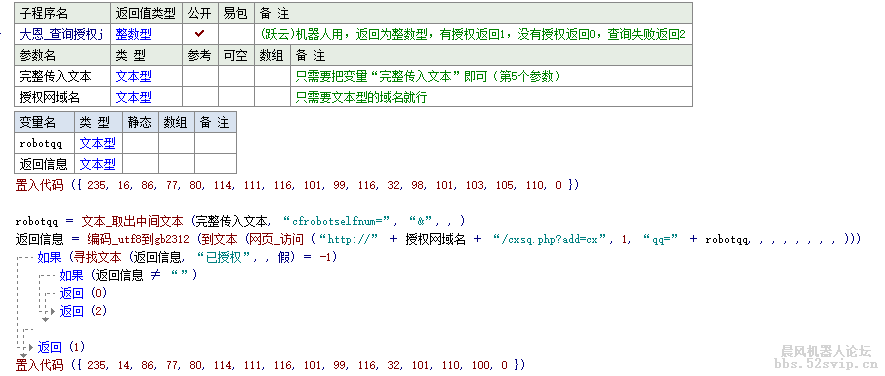
Task: Click the 可空 header cell
Action: pos(236,55)
